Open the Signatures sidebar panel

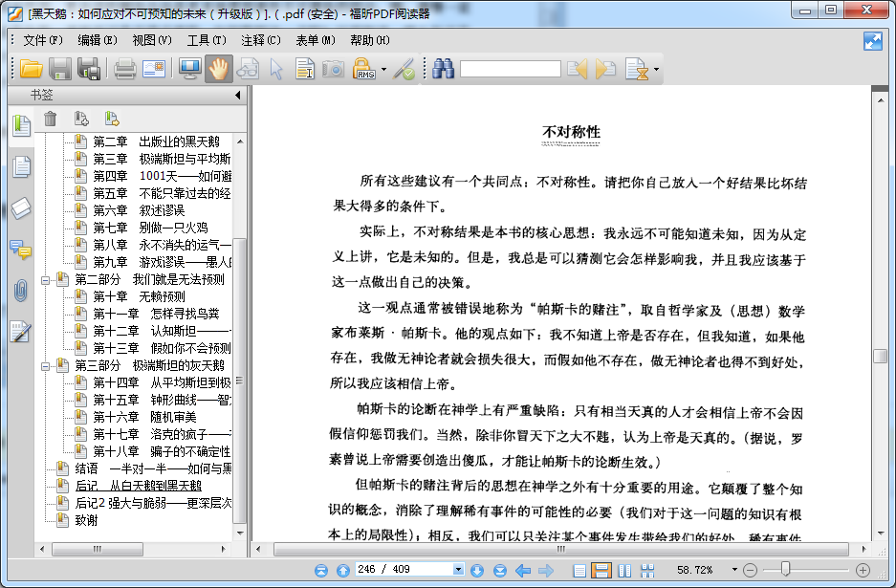[21, 332]
